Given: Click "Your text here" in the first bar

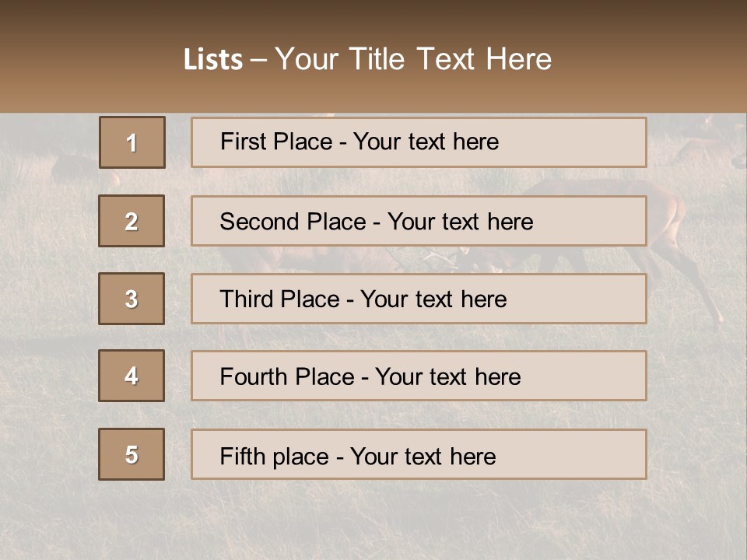Looking at the screenshot, I should point(426,142).
